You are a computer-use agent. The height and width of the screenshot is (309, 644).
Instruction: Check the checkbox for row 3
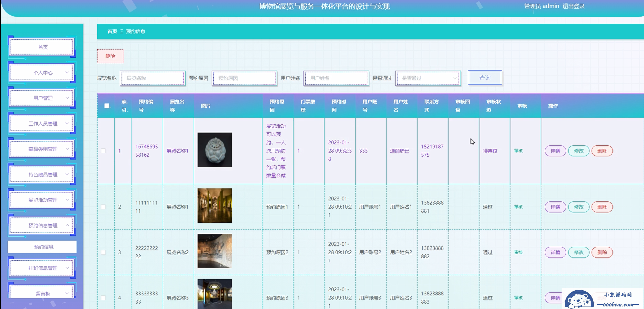pos(103,253)
